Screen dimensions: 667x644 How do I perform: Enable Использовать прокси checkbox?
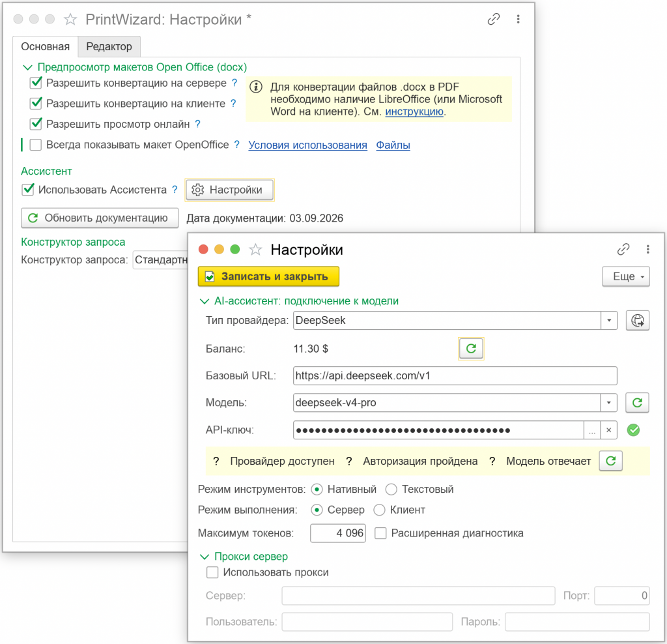[x=212, y=572]
